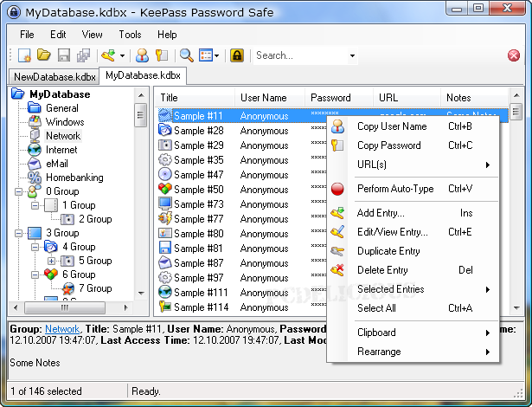Follow the Network group link
Image resolution: width=532 pixels, height=407 pixels.
point(61,329)
